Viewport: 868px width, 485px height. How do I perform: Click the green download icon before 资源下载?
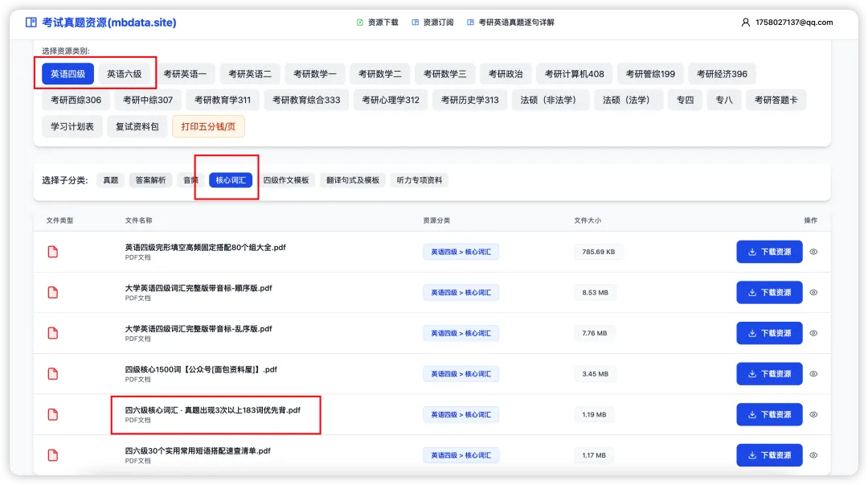pyautogui.click(x=359, y=22)
